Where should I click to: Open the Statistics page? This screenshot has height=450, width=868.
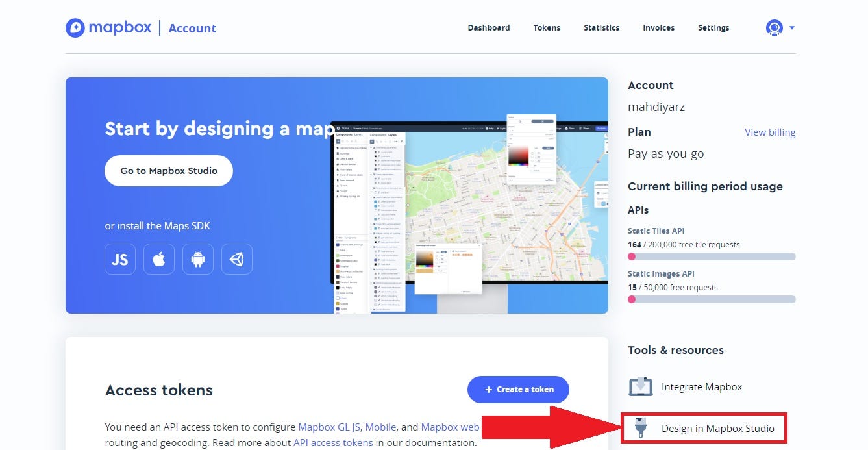[601, 27]
